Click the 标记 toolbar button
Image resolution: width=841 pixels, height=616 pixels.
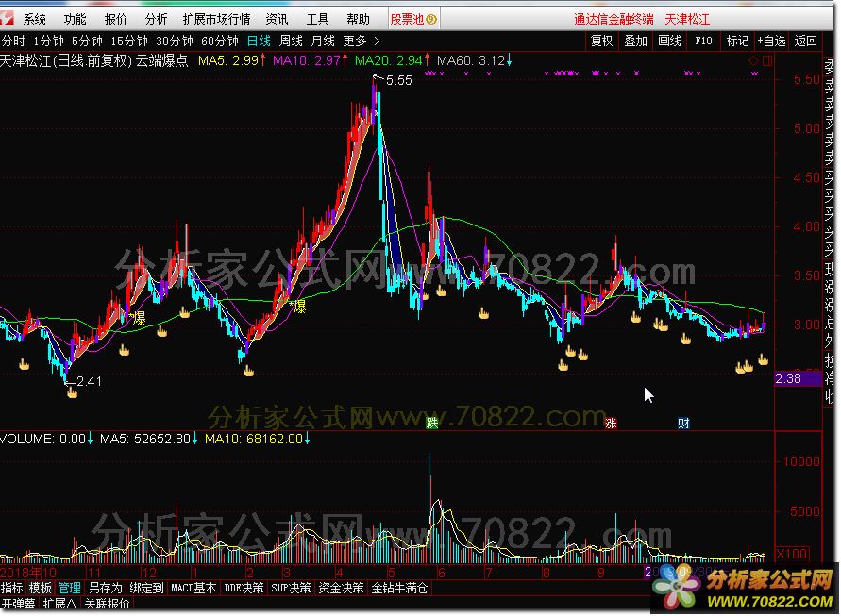coord(737,42)
